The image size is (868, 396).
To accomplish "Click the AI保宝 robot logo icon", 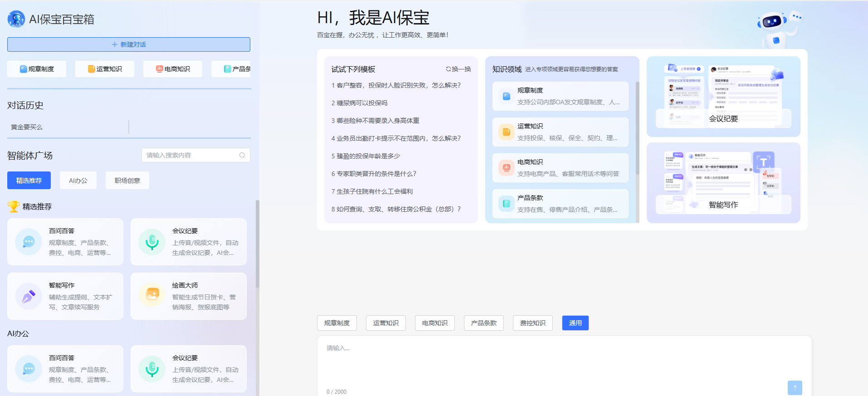I will pyautogui.click(x=16, y=19).
